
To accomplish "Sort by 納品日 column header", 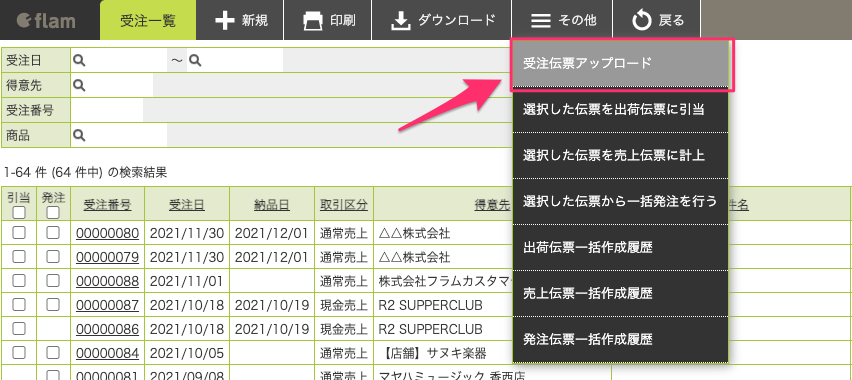I will 272,205.
